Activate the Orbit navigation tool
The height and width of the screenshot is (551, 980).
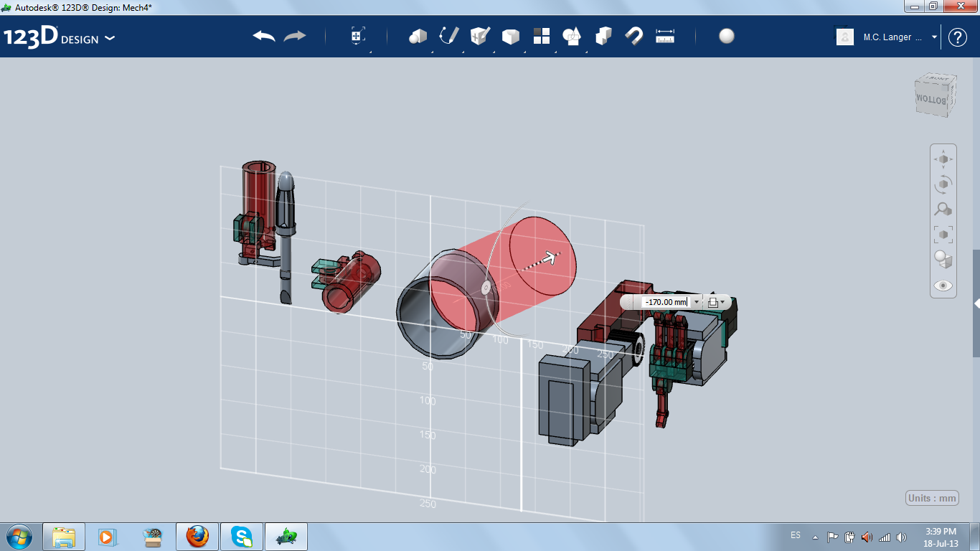coord(943,184)
